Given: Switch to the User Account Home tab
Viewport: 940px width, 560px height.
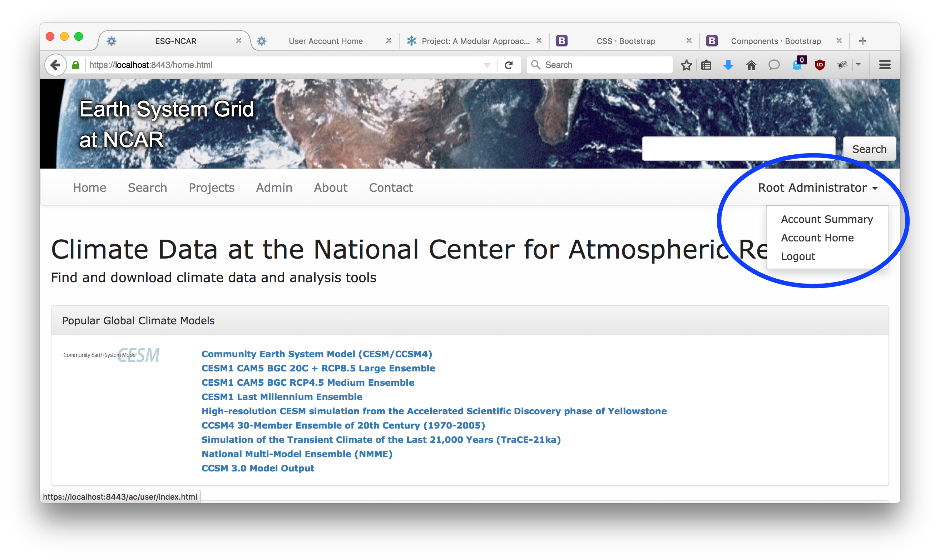Looking at the screenshot, I should [x=325, y=41].
